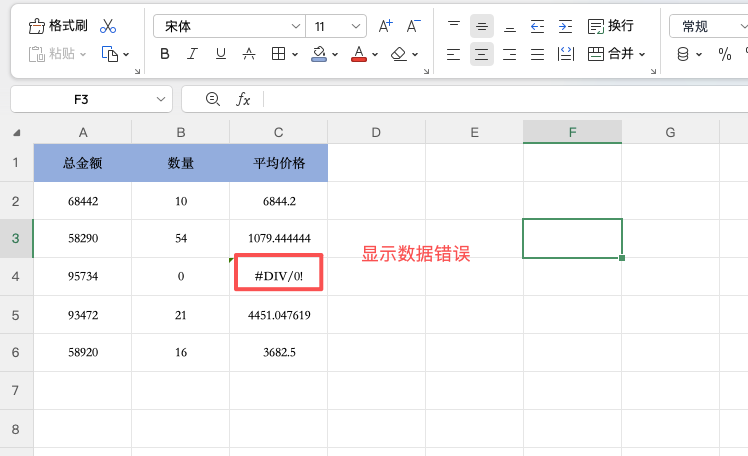748x456 pixels.
Task: Open the currency format dropdown arrow
Action: (699, 54)
